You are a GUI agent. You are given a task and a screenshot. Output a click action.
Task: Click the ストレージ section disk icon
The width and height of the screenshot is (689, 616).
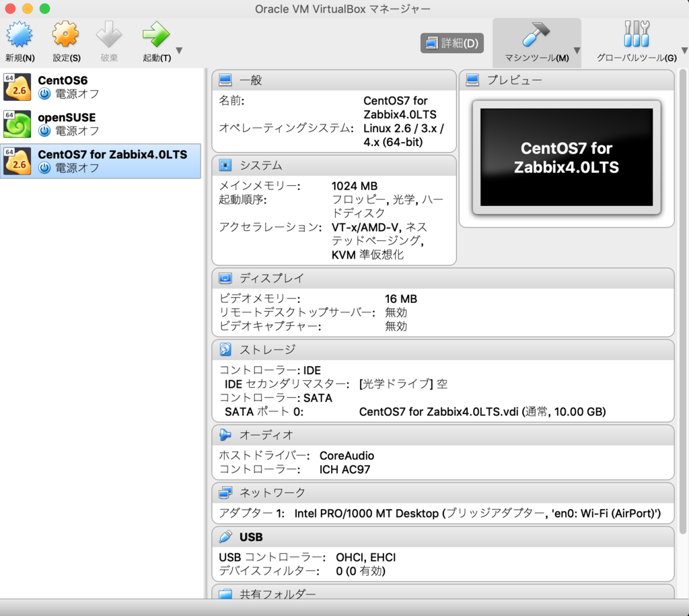coord(225,349)
